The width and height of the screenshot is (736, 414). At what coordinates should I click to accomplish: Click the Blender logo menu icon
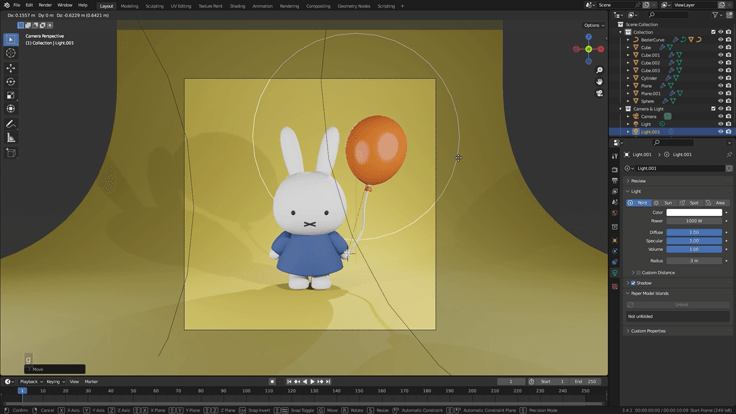7,5
